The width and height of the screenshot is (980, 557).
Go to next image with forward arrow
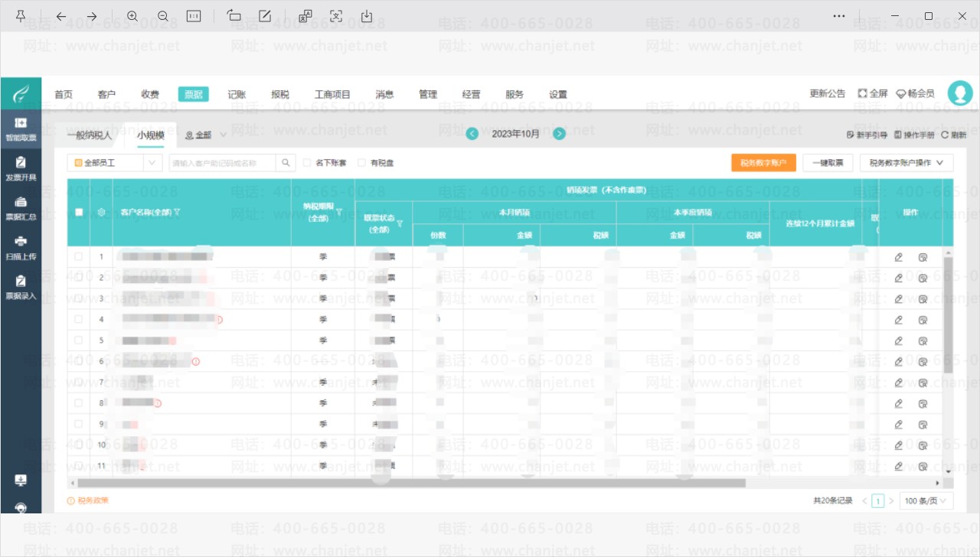point(92,16)
